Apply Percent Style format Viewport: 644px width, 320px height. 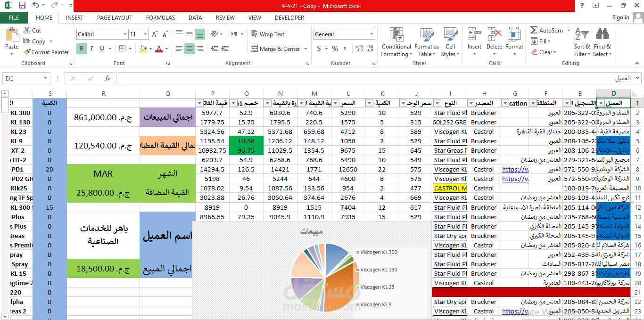point(335,49)
